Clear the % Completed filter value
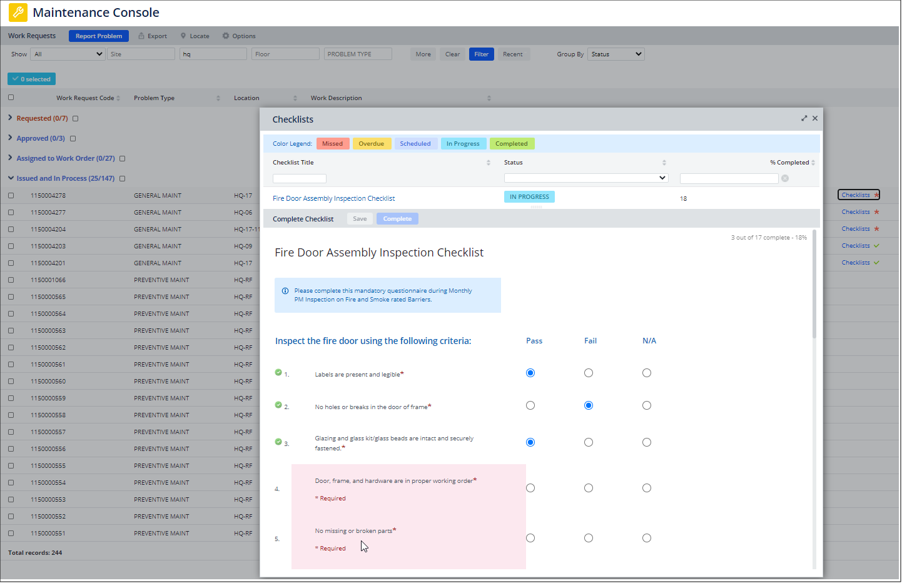The width and height of the screenshot is (907, 588). point(785,178)
